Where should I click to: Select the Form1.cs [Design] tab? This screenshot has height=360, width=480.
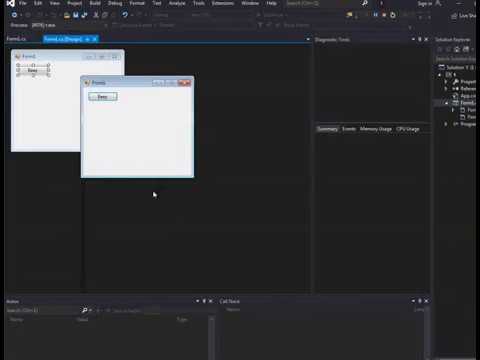click(63, 39)
